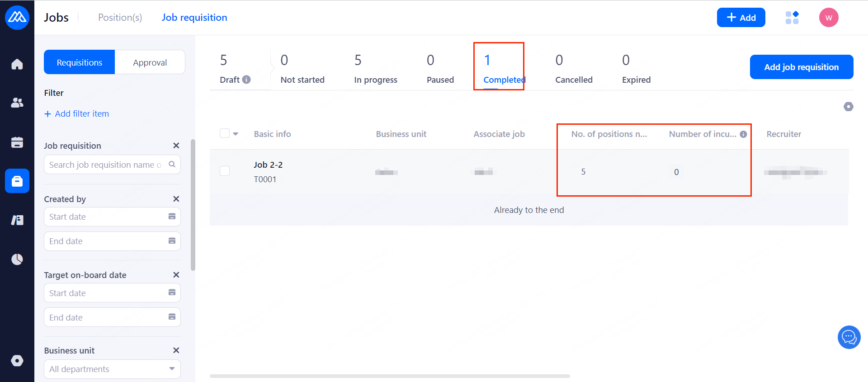The width and height of the screenshot is (868, 382).
Task: Switch to the Approval tab
Action: point(150,62)
